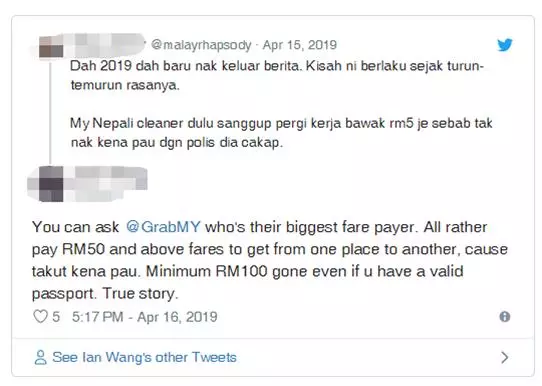
Task: Click the pixelated avatar of the replying user
Action: coord(51,184)
